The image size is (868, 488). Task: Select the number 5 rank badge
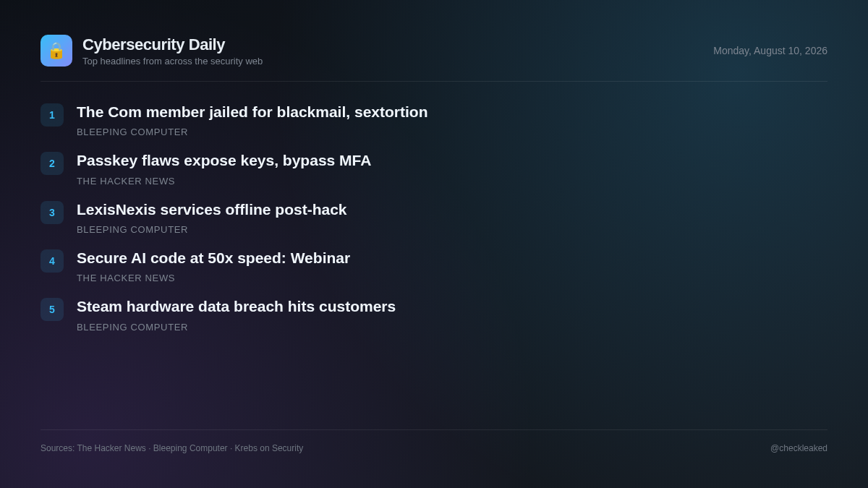pos(52,309)
